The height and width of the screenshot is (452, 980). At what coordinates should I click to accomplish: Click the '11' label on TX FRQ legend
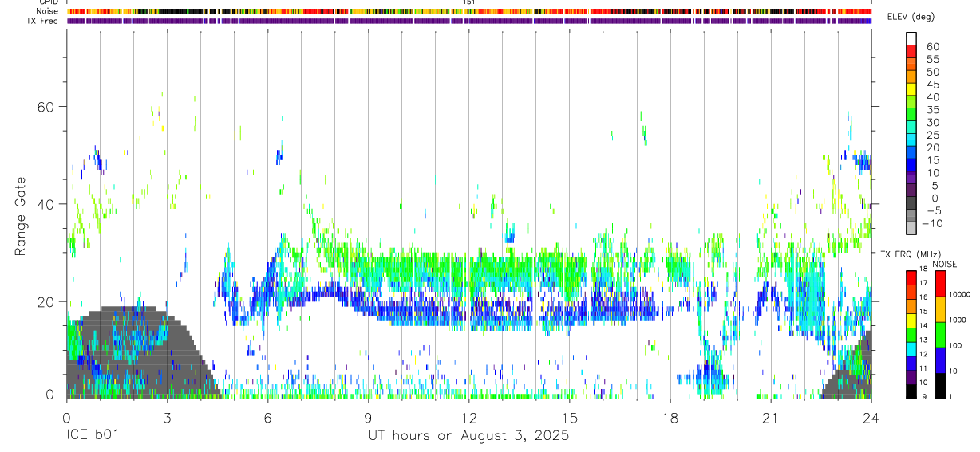click(x=923, y=368)
